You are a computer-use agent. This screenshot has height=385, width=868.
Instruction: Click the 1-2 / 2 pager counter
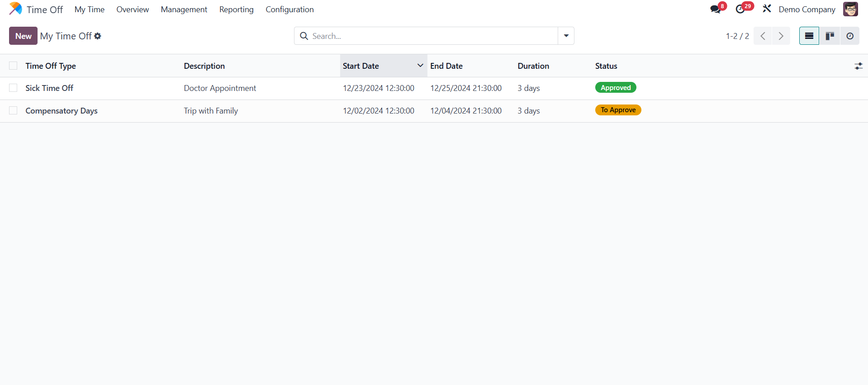click(737, 36)
